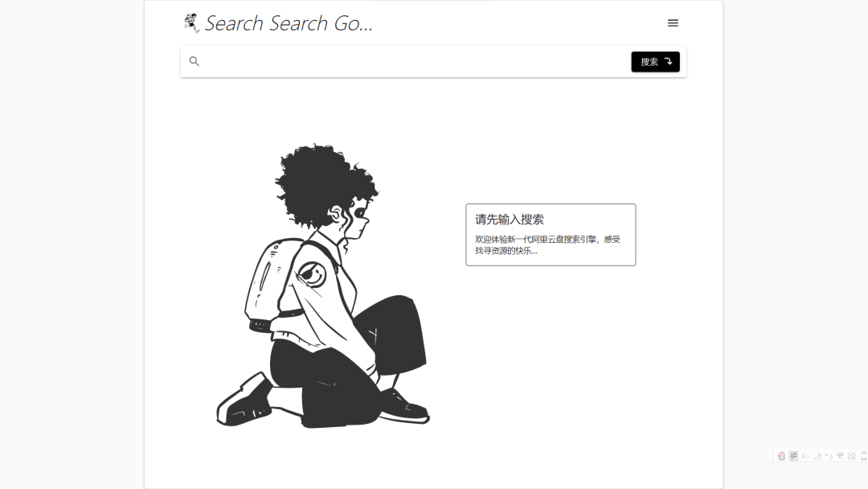The width and height of the screenshot is (868, 489).
Task: Click the running figure logo icon
Action: pos(191,23)
